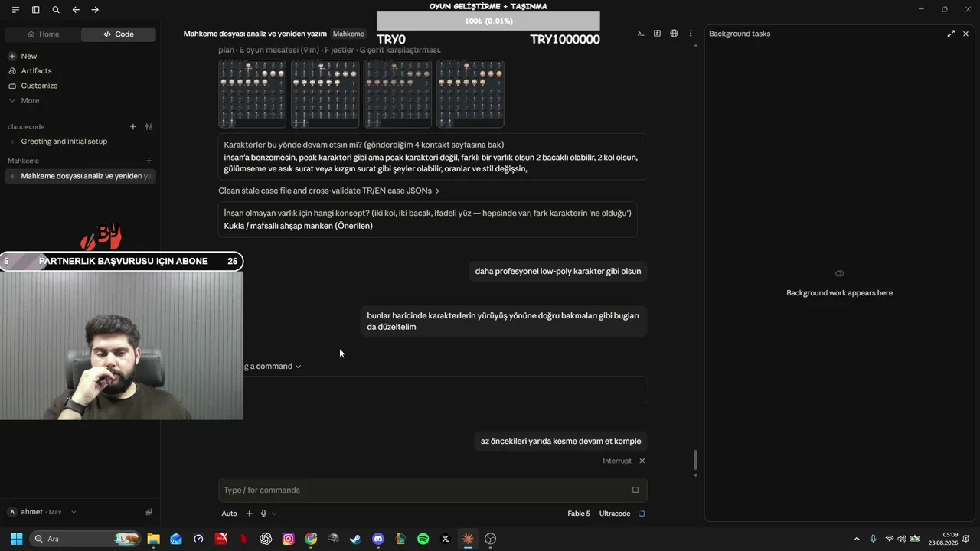This screenshot has width=980, height=551.
Task: Open File Explorer from taskbar
Action: pyautogui.click(x=153, y=539)
